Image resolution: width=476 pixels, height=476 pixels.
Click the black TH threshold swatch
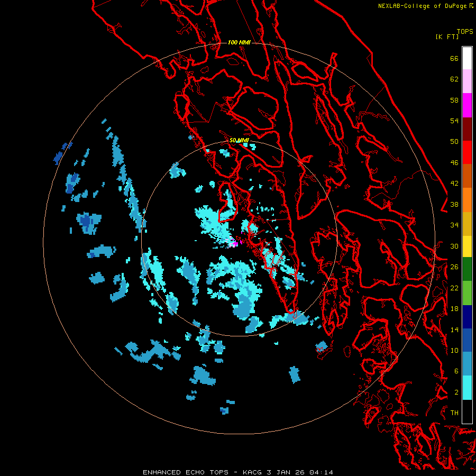click(467, 411)
